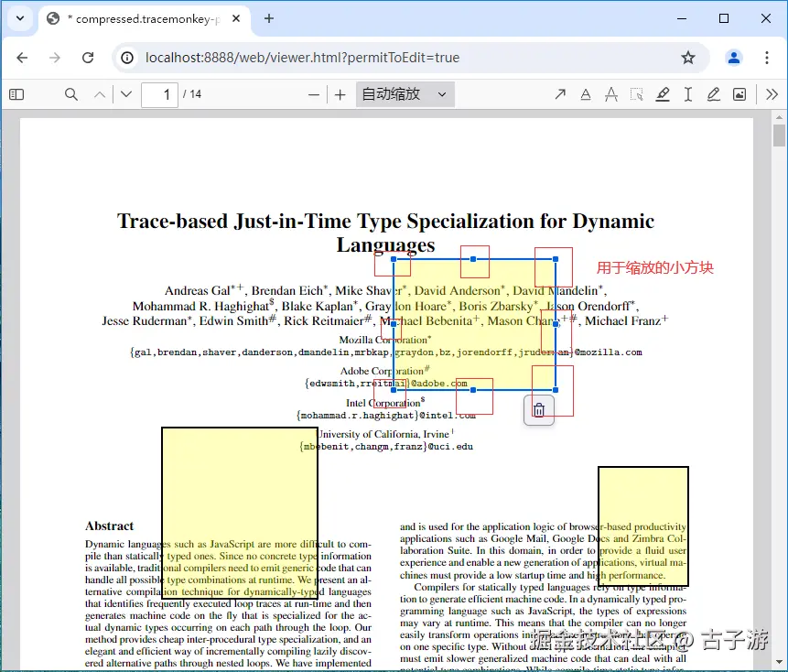The width and height of the screenshot is (788, 672).
Task: Open the 自动缩放 zoom dropdown
Action: point(405,94)
